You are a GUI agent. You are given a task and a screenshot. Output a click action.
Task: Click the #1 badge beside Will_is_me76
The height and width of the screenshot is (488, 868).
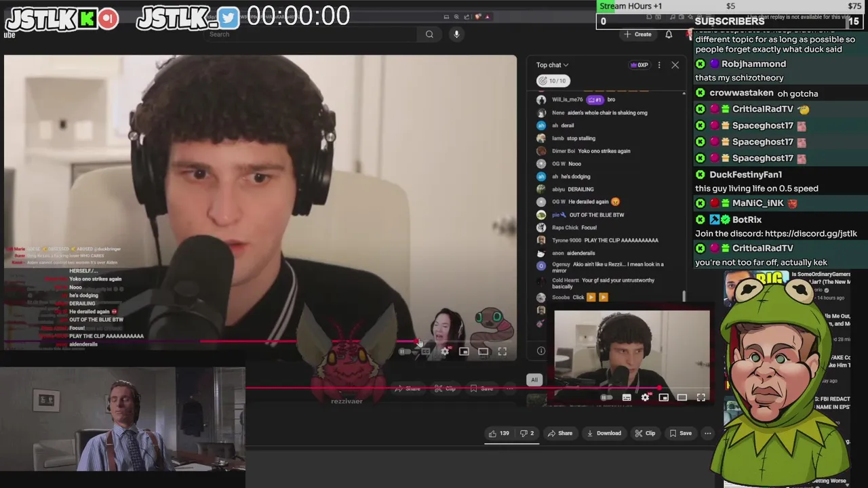tap(595, 100)
